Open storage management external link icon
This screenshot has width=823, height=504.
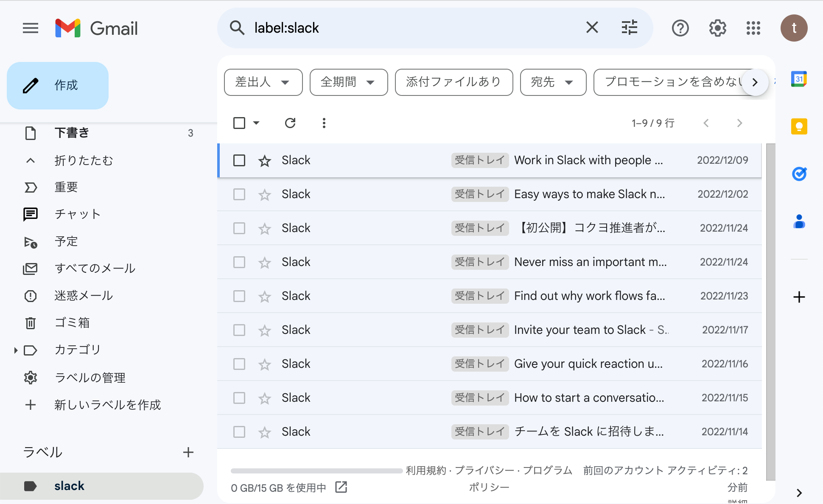(341, 487)
